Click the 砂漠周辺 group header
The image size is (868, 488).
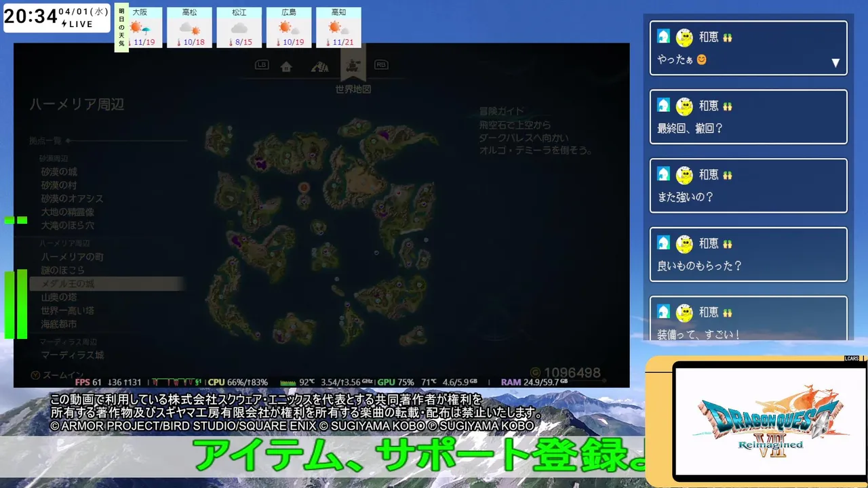click(x=54, y=158)
